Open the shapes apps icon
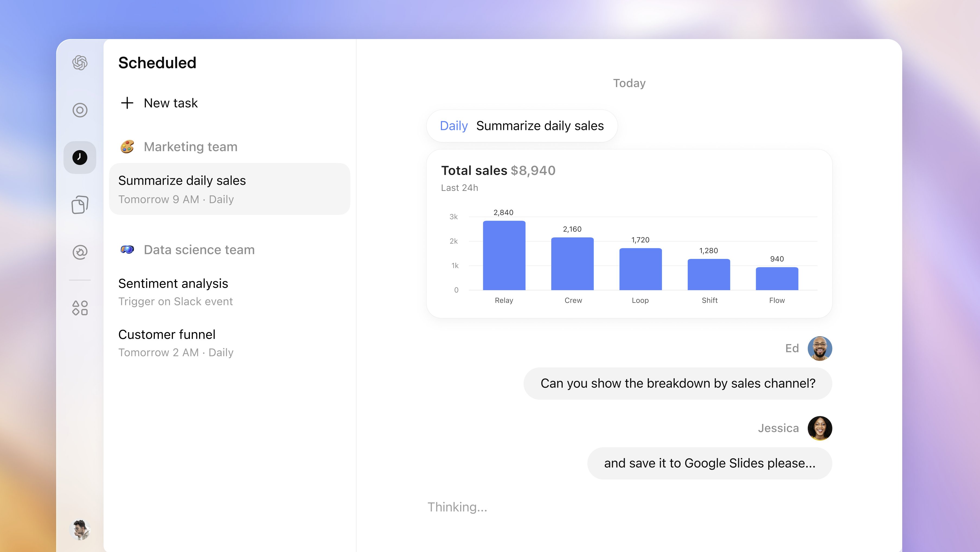 click(x=80, y=307)
